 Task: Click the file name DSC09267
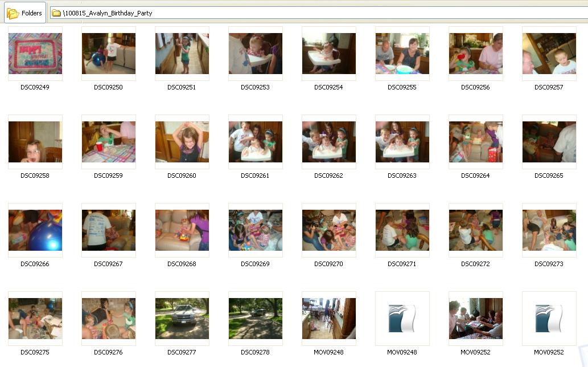click(x=108, y=264)
